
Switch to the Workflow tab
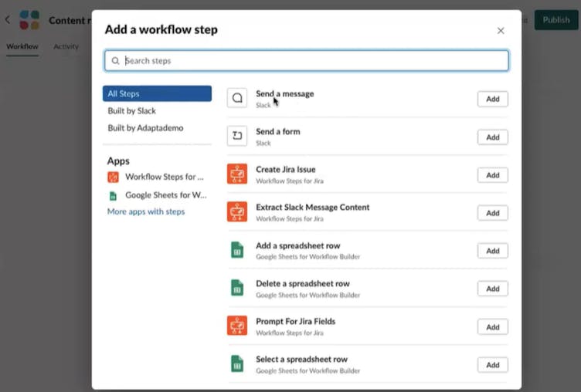tap(22, 46)
